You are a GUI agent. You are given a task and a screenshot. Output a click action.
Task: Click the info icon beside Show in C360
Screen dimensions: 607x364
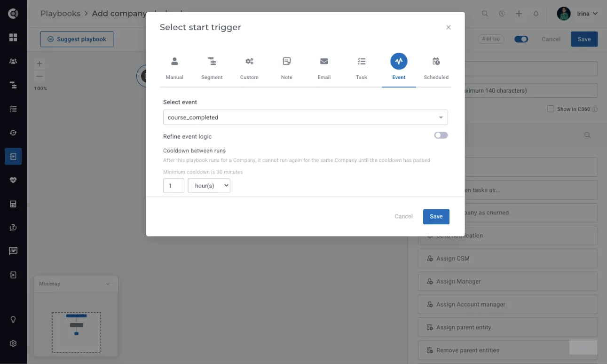click(595, 109)
